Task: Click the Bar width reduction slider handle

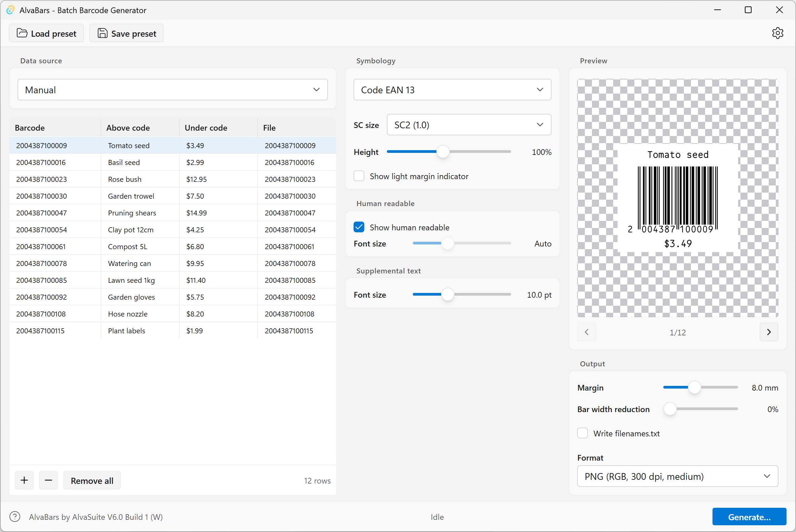Action: coord(670,409)
